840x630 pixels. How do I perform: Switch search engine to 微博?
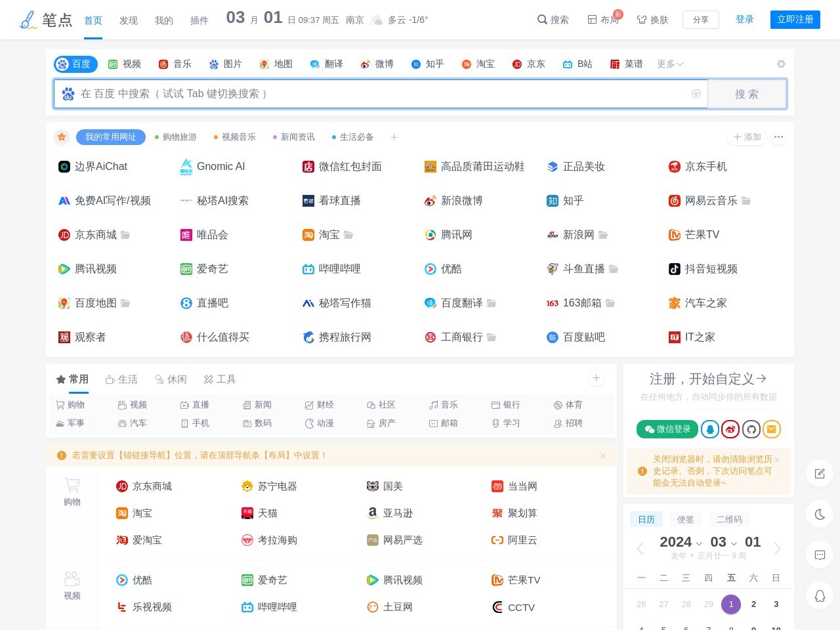click(377, 64)
